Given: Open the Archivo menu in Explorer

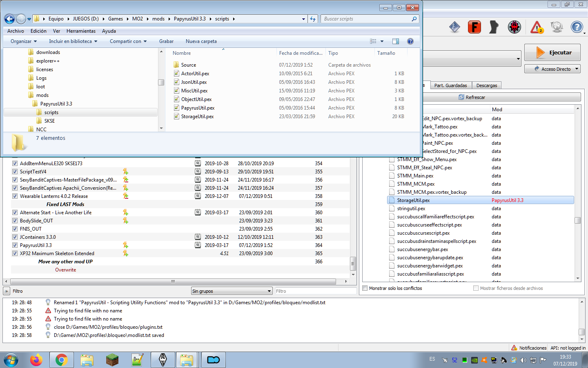Looking at the screenshot, I should pyautogui.click(x=16, y=31).
